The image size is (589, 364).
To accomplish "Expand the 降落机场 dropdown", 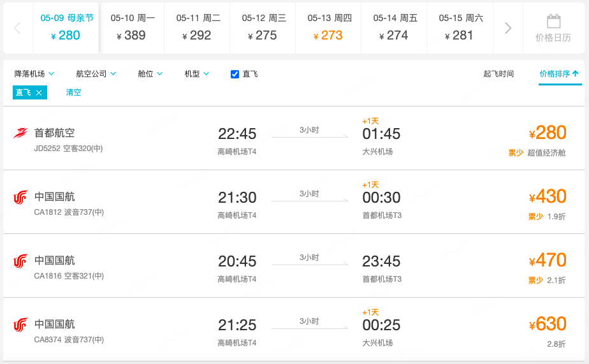I will pos(34,74).
